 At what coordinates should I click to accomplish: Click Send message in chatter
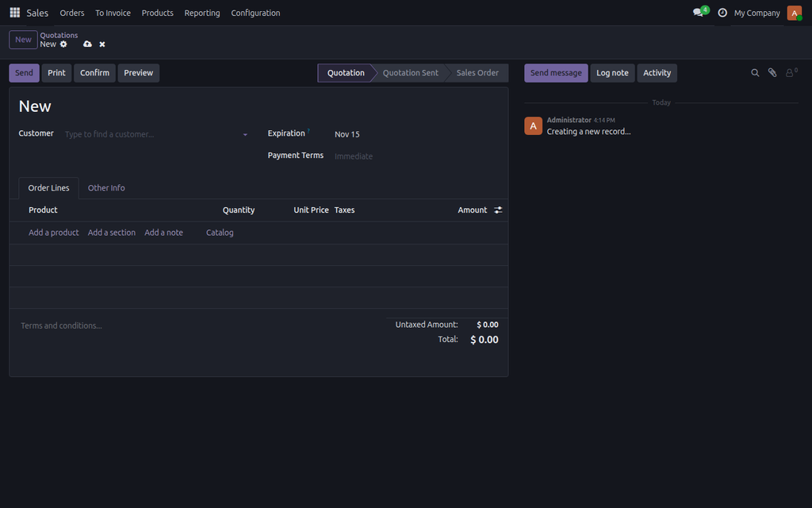[556, 73]
